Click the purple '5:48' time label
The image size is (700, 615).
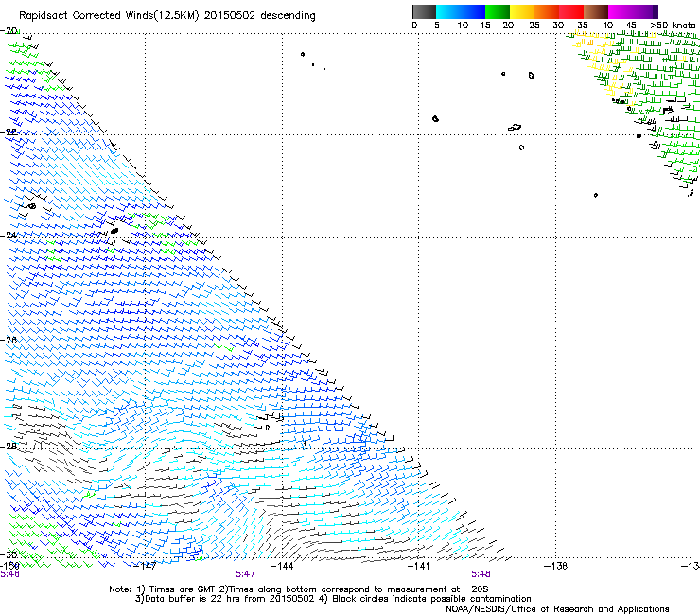[x=481, y=574]
